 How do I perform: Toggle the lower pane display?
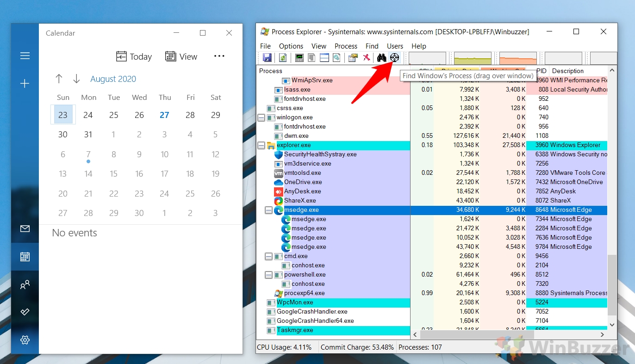[x=324, y=57]
